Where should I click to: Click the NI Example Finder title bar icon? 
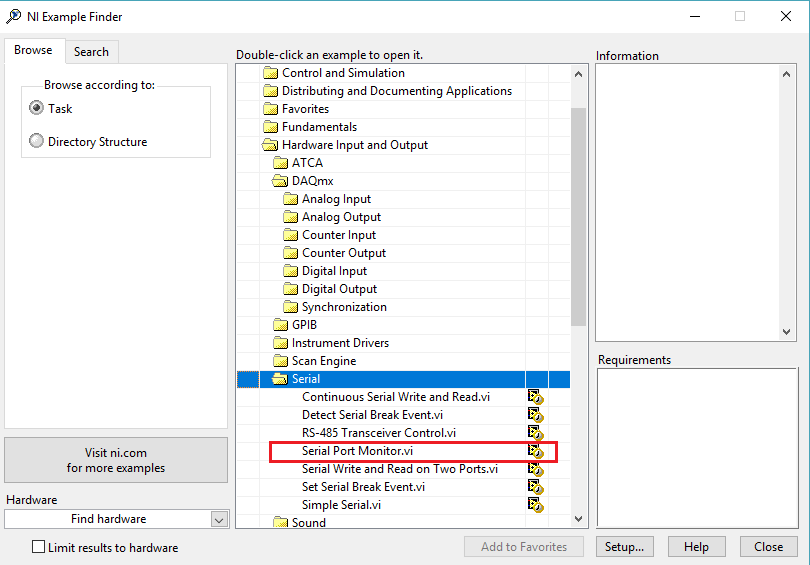13,17
